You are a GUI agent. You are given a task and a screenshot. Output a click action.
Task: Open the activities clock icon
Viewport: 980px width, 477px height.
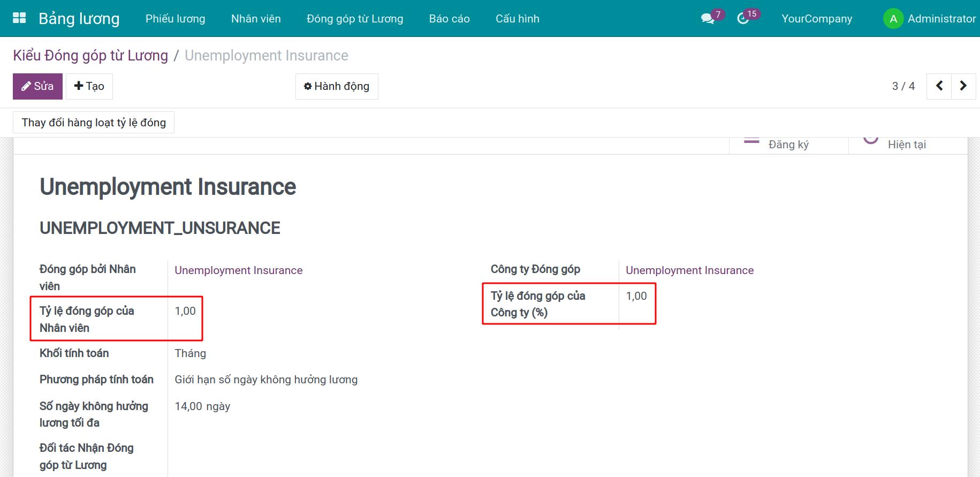pos(743,19)
